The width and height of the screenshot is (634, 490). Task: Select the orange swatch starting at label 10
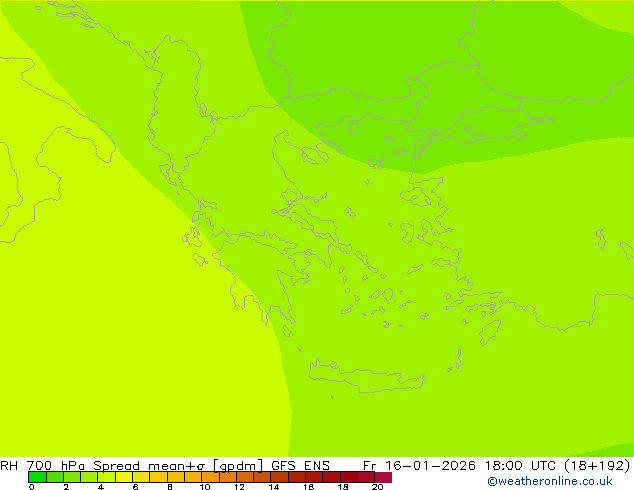pos(211,477)
